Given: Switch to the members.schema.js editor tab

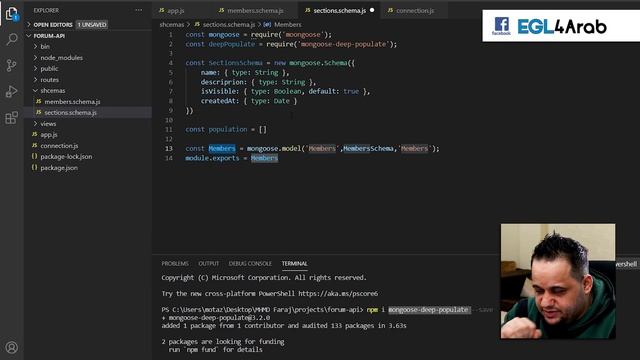Looking at the screenshot, I should click(x=255, y=11).
